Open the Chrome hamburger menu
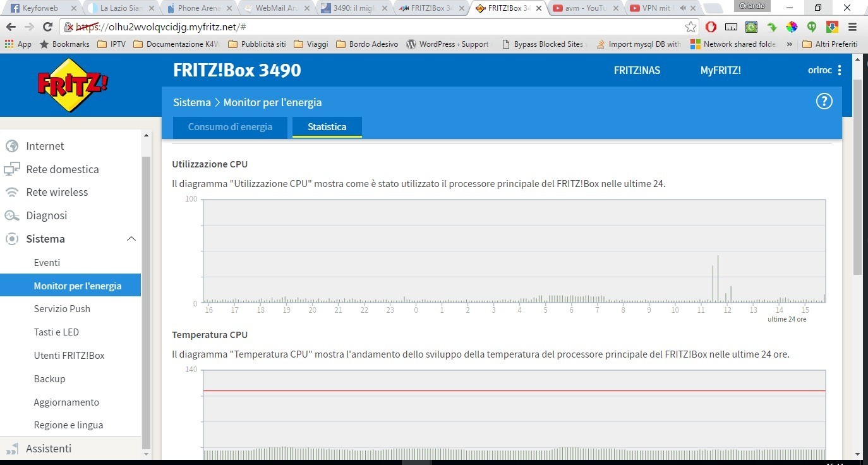Image resolution: width=868 pixels, height=465 pixels. tap(852, 27)
